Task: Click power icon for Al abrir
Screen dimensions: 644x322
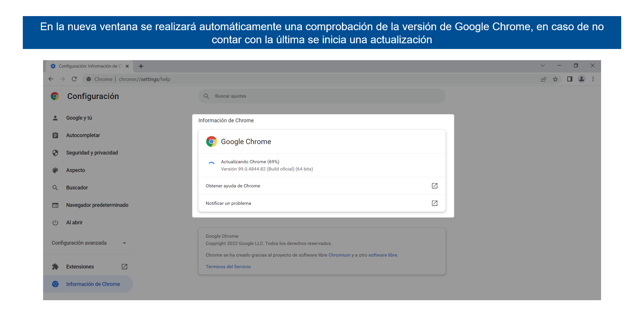Action: click(55, 223)
